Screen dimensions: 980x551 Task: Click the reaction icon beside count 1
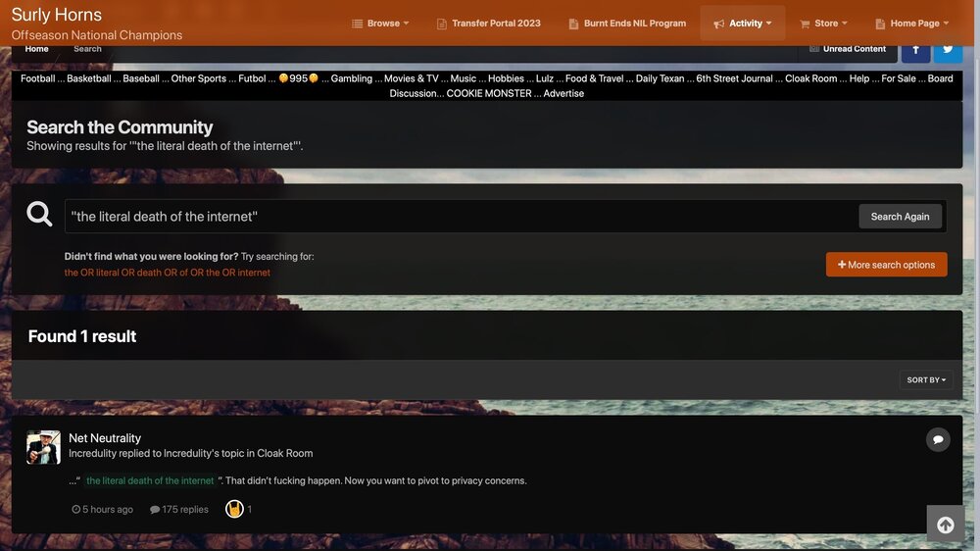[x=234, y=509]
